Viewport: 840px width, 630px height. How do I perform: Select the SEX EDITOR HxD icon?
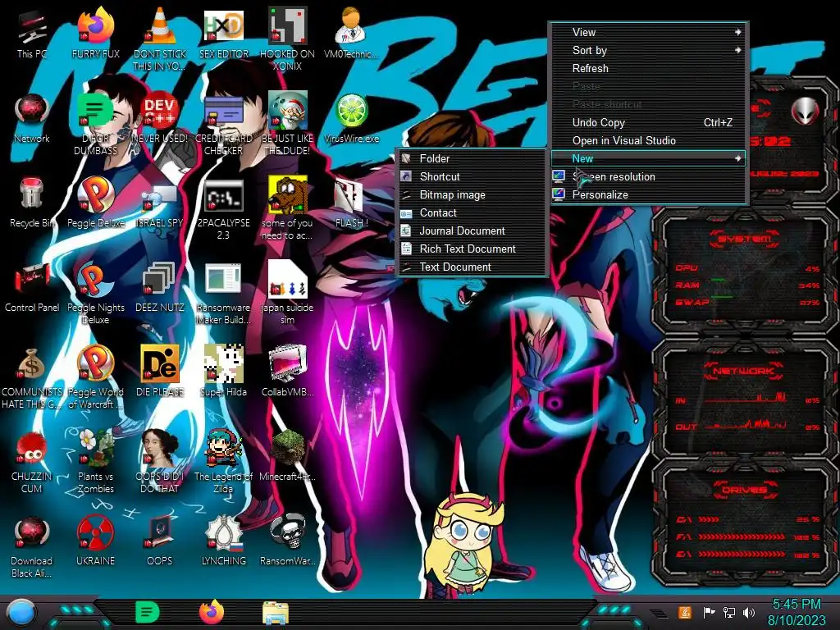coord(223,34)
